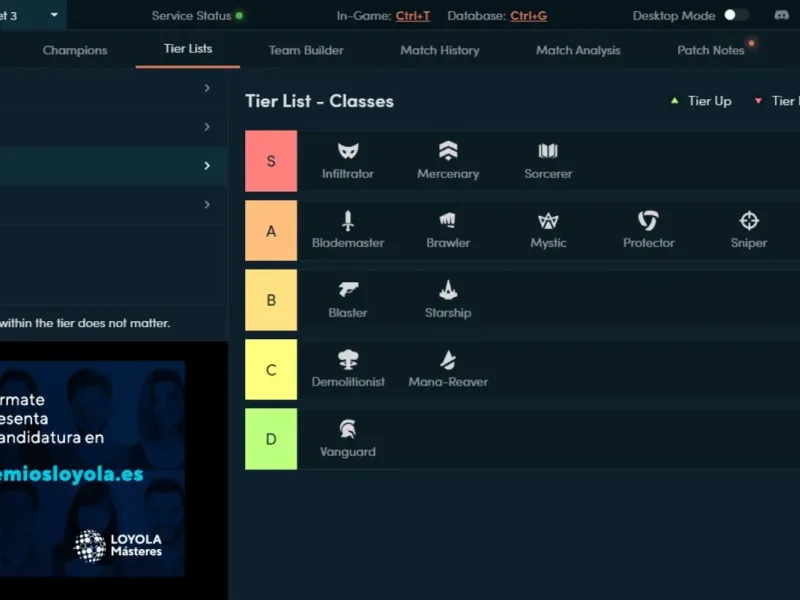Image resolution: width=800 pixels, height=600 pixels.
Task: Click the yellow C tier swatch
Action: click(x=271, y=369)
